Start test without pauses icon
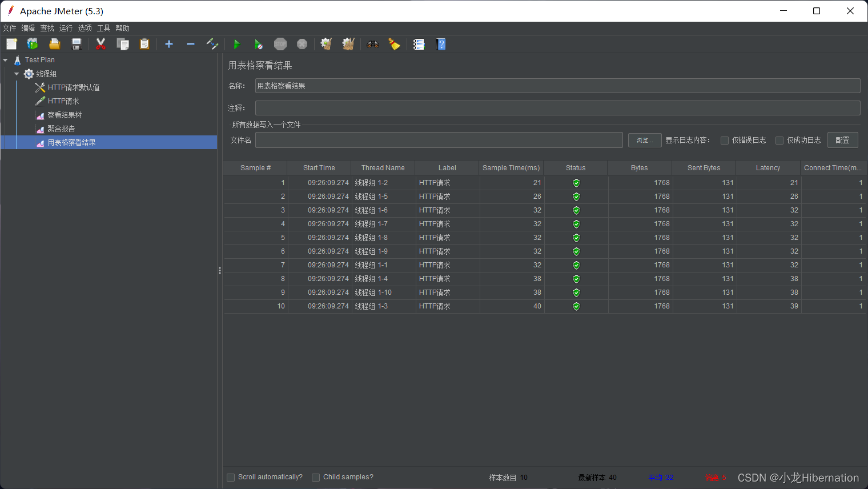868x489 pixels. click(258, 43)
